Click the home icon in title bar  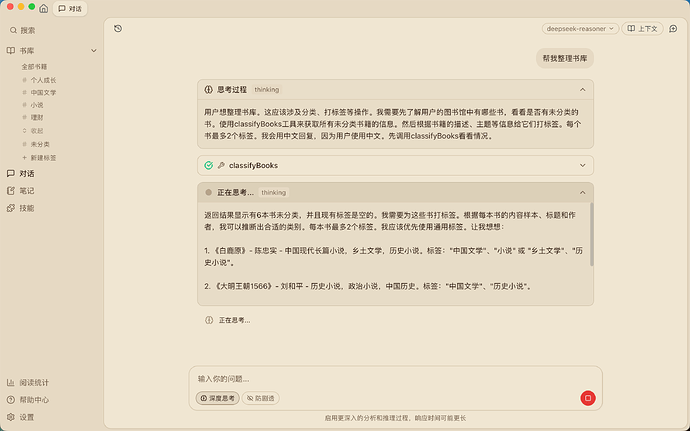click(43, 8)
